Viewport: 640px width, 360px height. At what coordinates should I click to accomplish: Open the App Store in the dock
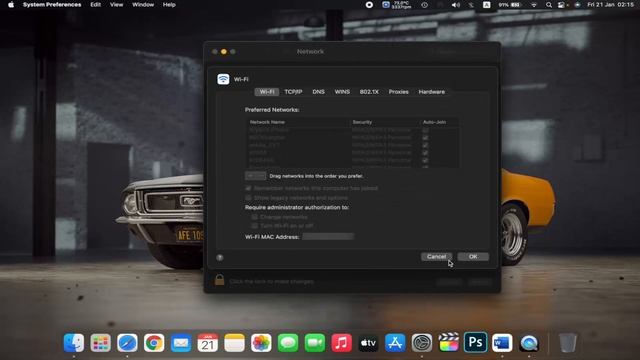(x=395, y=343)
